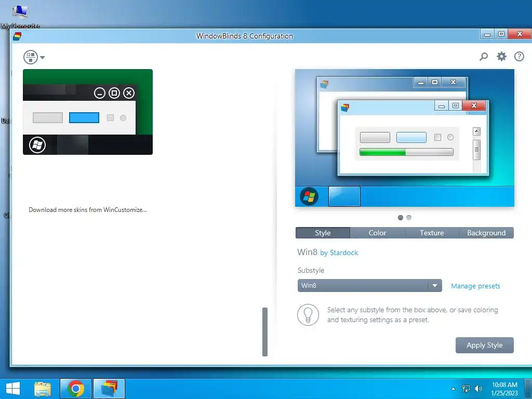Click the Manage presets link
Screen dimensions: 532x399
pos(475,286)
